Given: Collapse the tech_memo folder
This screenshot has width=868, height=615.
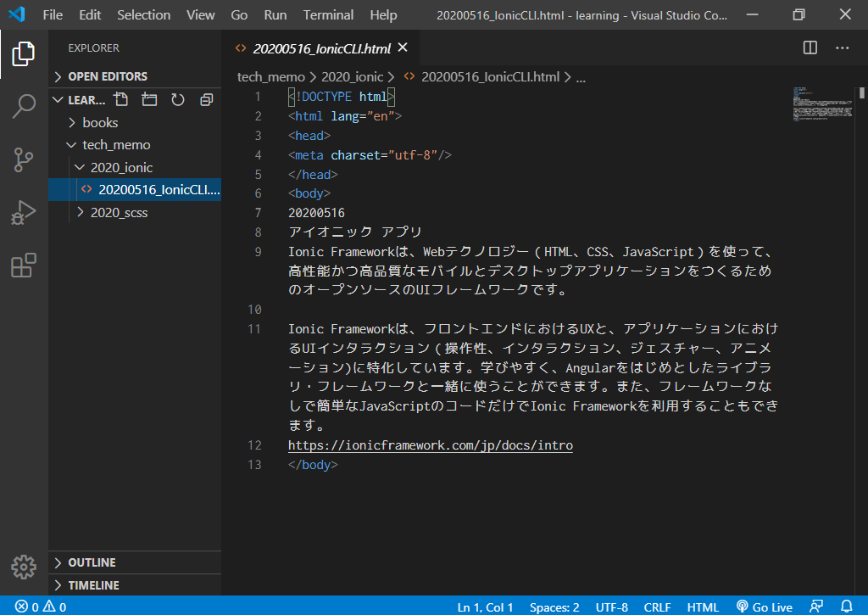Looking at the screenshot, I should pos(135,145).
